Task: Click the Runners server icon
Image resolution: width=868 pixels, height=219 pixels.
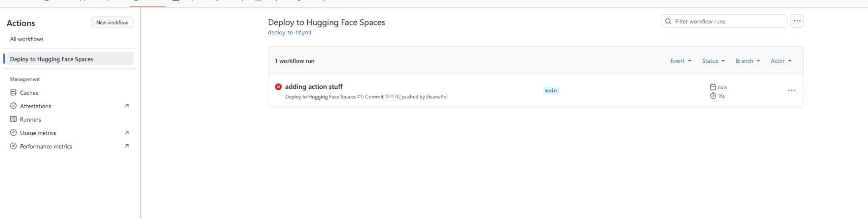Action: click(x=14, y=119)
